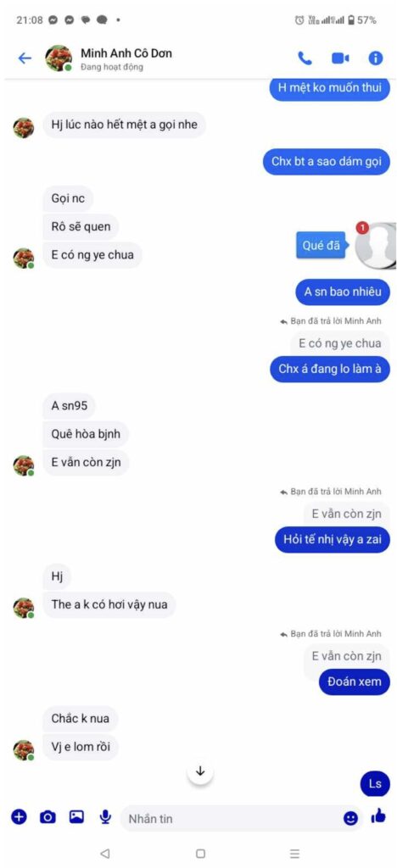Tap the Android home navigation button
This screenshot has height=868, width=397.
(200, 854)
